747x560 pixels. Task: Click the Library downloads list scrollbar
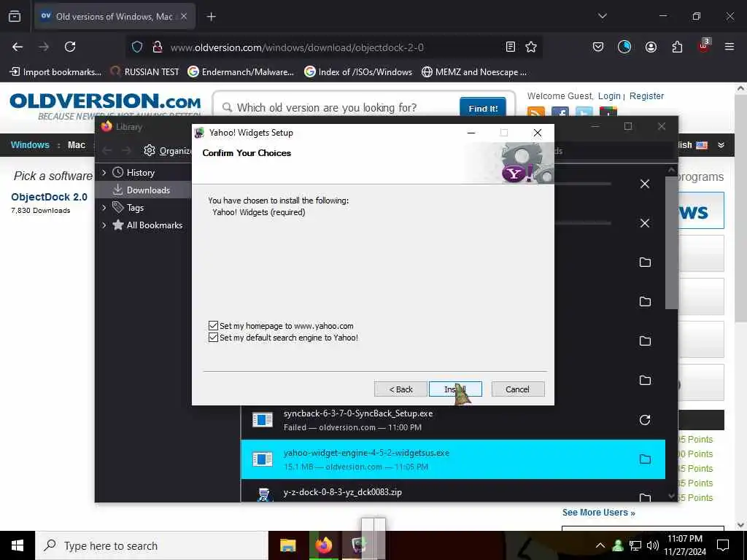coord(671,243)
